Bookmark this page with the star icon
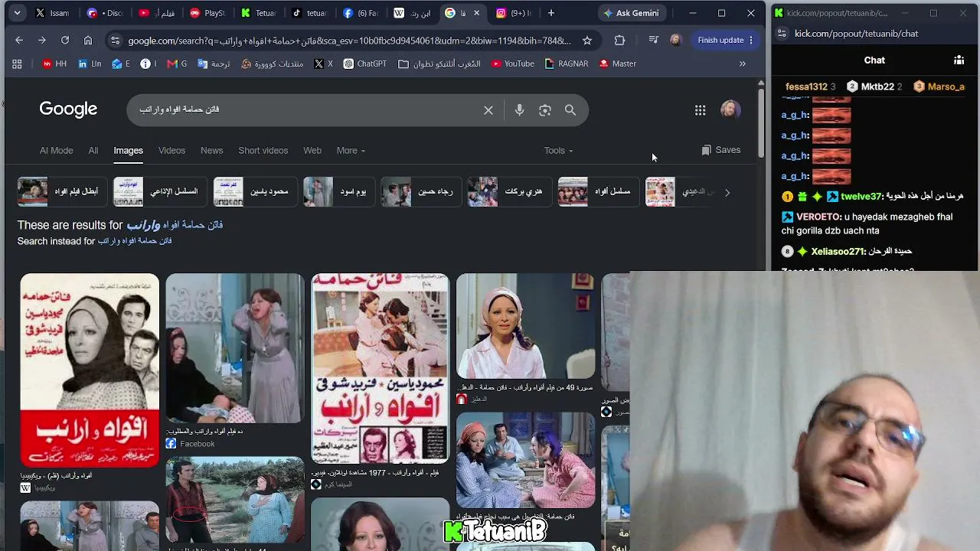 pyautogui.click(x=587, y=40)
